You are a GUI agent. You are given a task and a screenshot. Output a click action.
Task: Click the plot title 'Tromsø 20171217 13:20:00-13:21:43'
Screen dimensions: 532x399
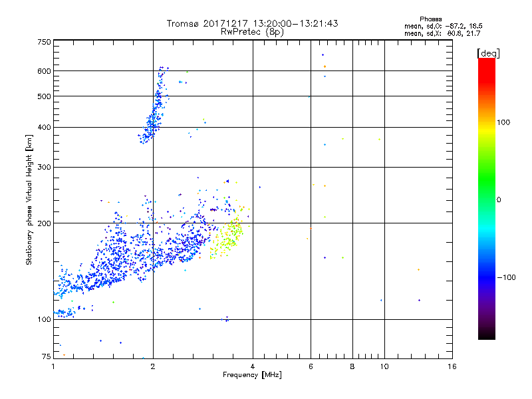tap(252, 23)
